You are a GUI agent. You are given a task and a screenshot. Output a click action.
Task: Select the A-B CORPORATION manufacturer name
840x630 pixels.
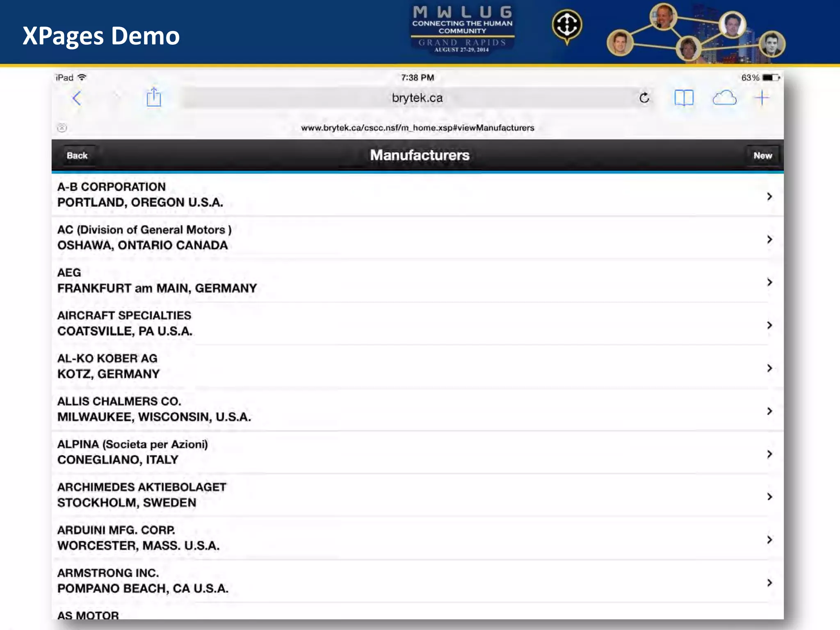pos(112,187)
